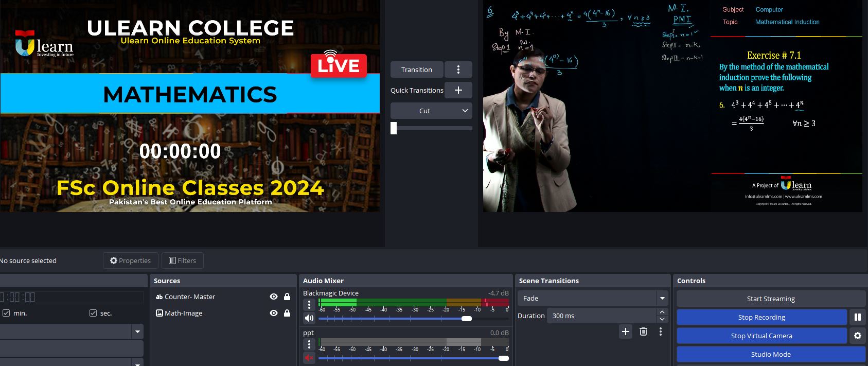Uncheck the sec. checkbox
Image resolution: width=868 pixels, height=366 pixels.
coord(93,313)
